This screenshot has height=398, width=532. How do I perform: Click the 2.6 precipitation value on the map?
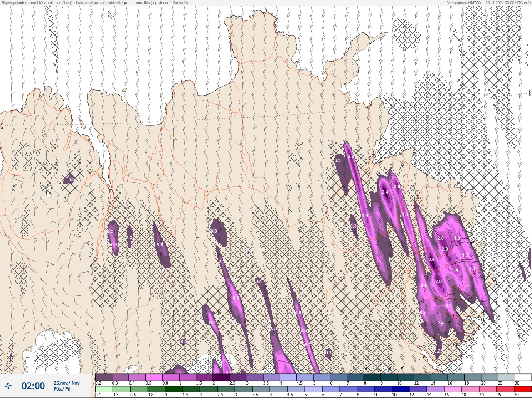click(x=431, y=260)
